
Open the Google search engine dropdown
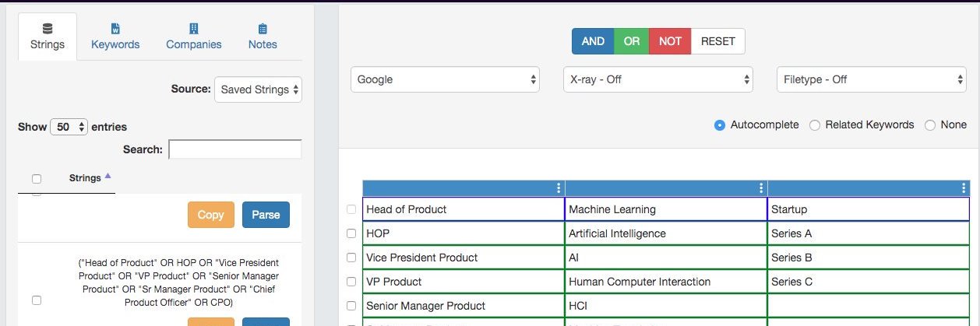point(446,79)
